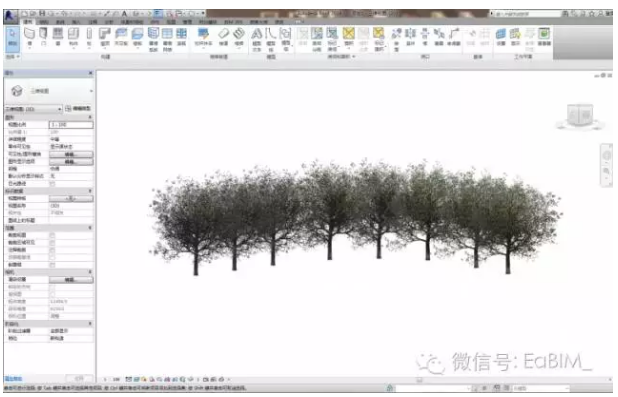This screenshot has width=618, height=397.
Task: Click the Ramp tool icon in the ribbon
Action: pyautogui.click(x=223, y=37)
